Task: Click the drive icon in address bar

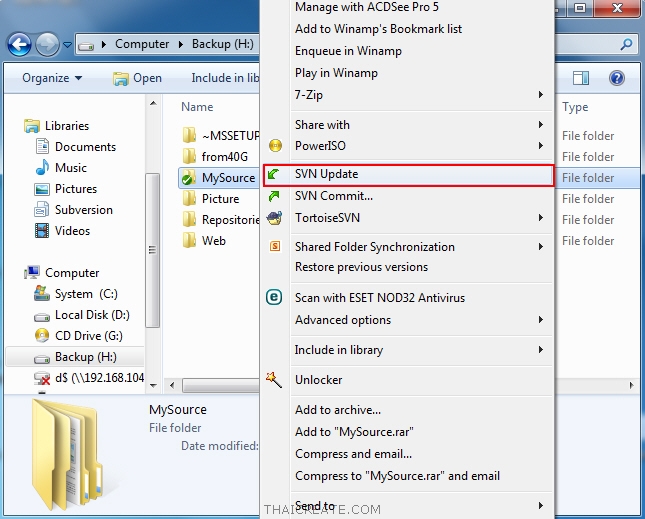Action: [x=86, y=45]
